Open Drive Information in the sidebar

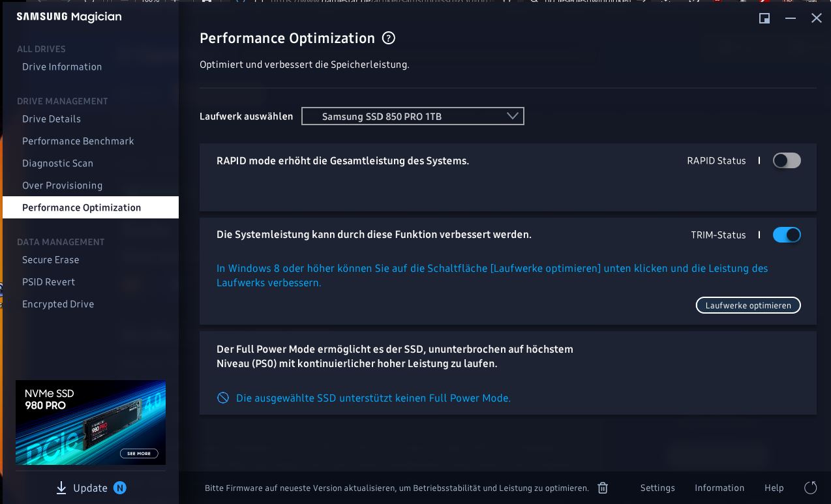[x=62, y=67]
